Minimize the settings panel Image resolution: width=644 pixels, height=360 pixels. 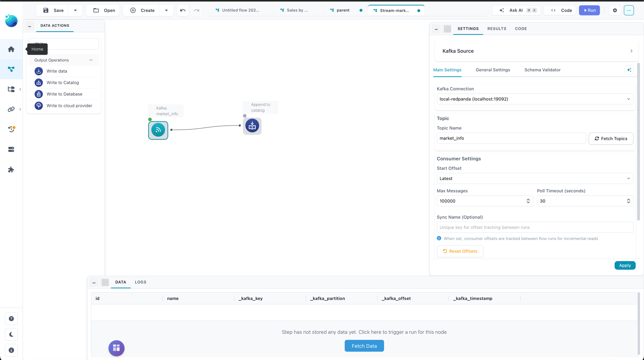[436, 29]
